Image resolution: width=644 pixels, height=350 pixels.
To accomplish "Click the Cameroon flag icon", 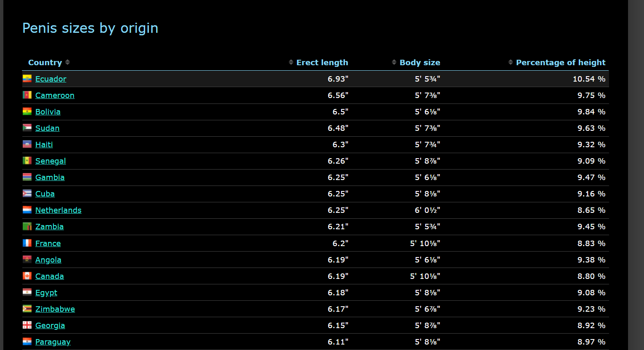I will 27,95.
